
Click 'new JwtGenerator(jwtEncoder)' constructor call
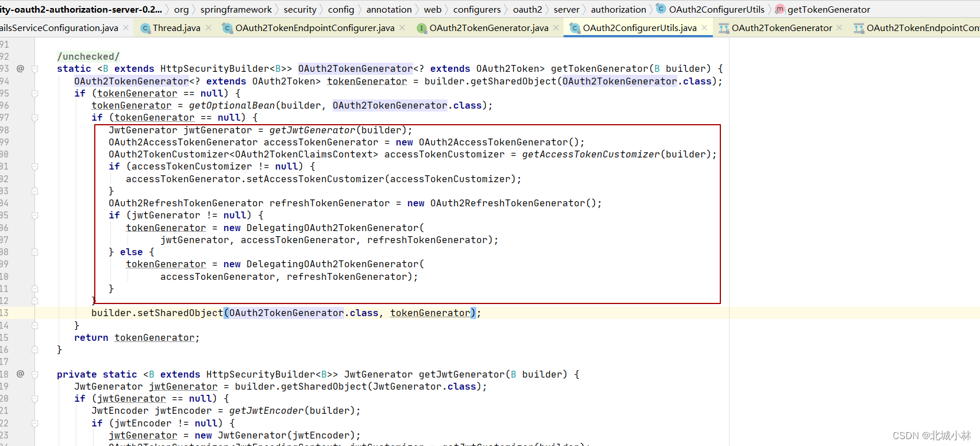[x=278, y=435]
